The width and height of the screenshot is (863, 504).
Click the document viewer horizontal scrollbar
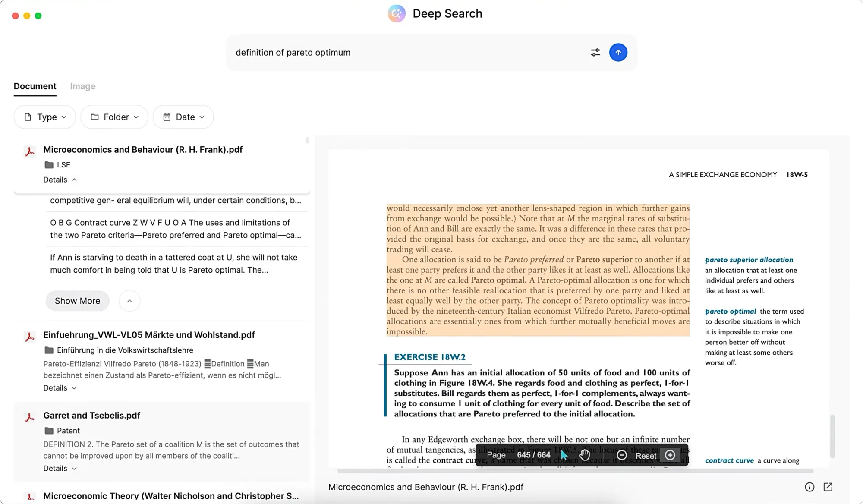pos(575,471)
